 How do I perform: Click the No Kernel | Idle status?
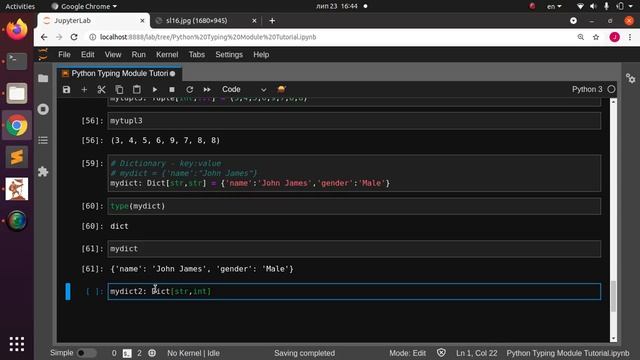[x=193, y=353]
